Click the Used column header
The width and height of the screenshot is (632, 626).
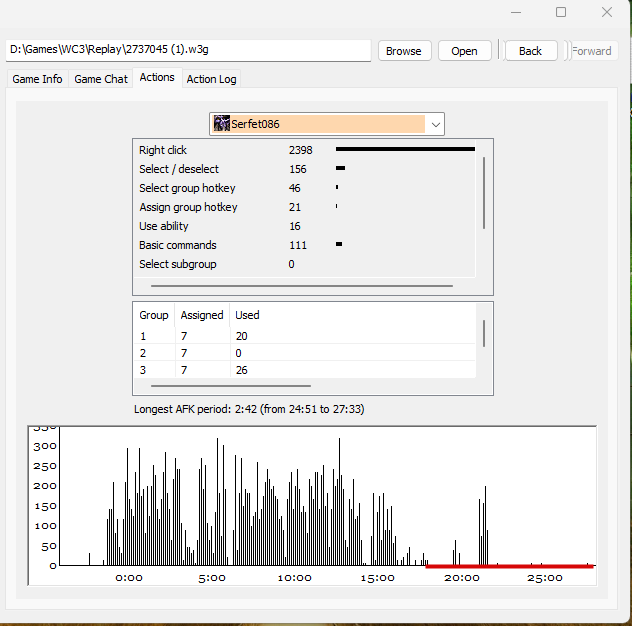pos(247,315)
